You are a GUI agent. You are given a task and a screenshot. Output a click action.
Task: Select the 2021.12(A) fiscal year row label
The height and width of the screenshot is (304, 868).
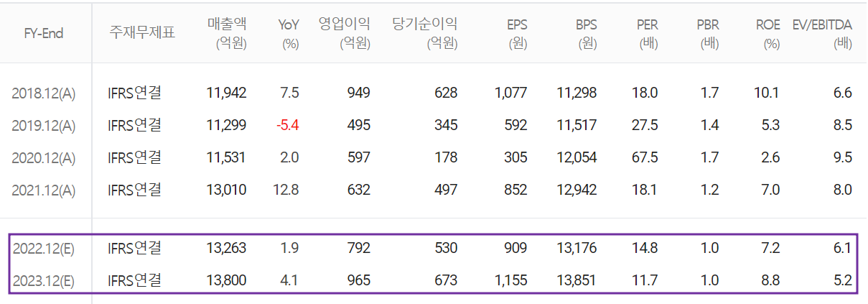pos(43,190)
